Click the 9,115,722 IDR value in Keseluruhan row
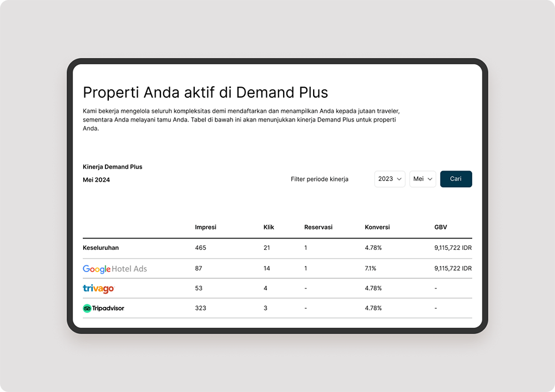The height and width of the screenshot is (392, 555). pyautogui.click(x=453, y=248)
